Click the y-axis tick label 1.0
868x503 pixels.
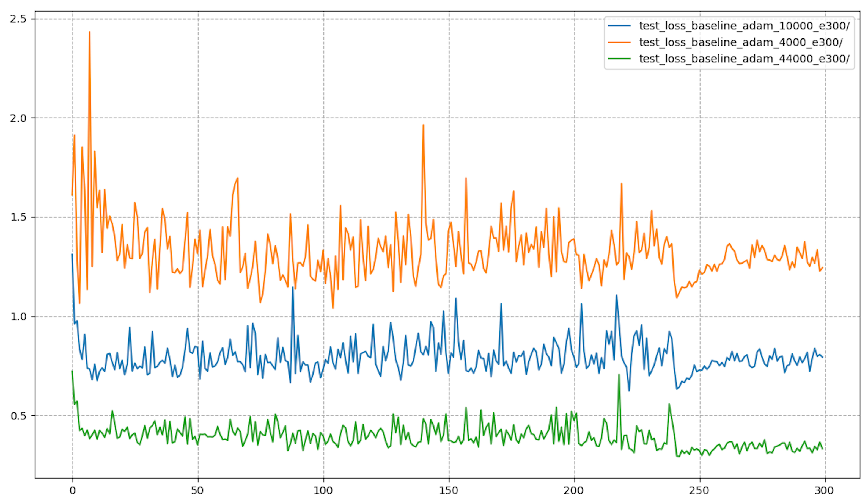tap(18, 316)
